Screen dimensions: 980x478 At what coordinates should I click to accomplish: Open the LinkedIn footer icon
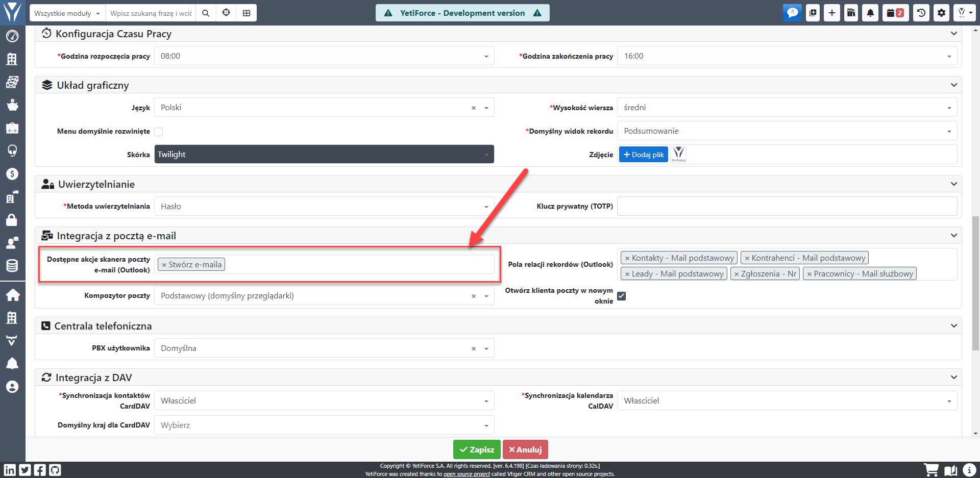10,470
